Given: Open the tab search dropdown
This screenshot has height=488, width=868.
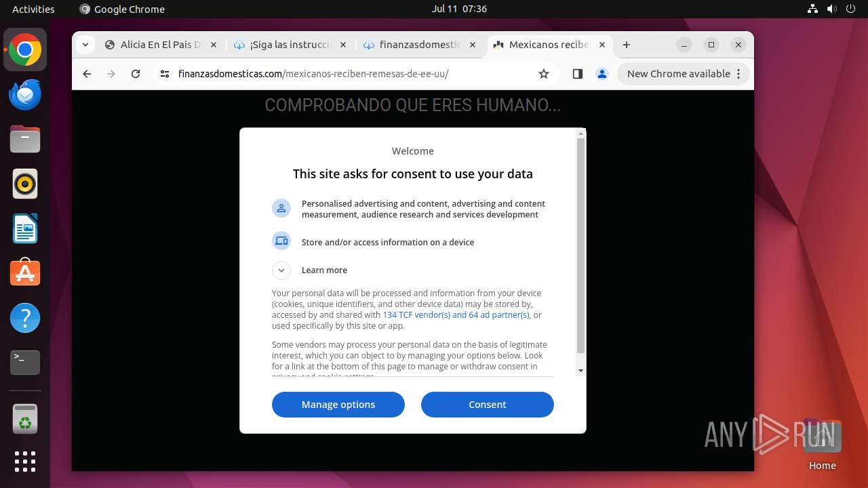Looking at the screenshot, I should tap(85, 45).
